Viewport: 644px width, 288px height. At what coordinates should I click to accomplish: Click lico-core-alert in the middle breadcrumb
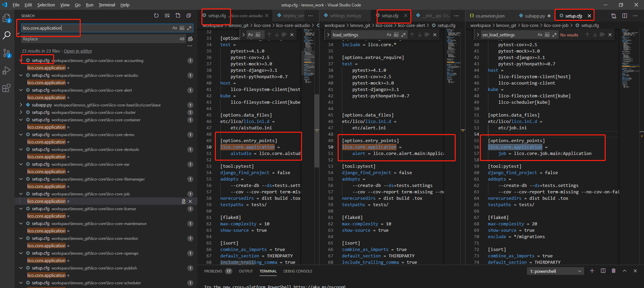pyautogui.click(x=411, y=25)
